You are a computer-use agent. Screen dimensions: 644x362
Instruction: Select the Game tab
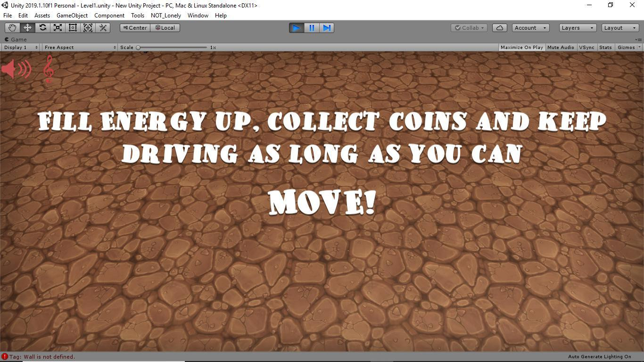click(16, 40)
